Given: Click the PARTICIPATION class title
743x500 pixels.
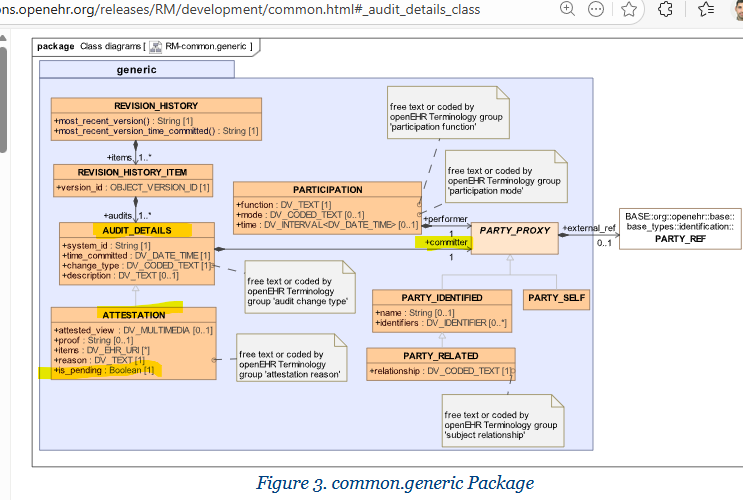Looking at the screenshot, I should (x=327, y=189).
